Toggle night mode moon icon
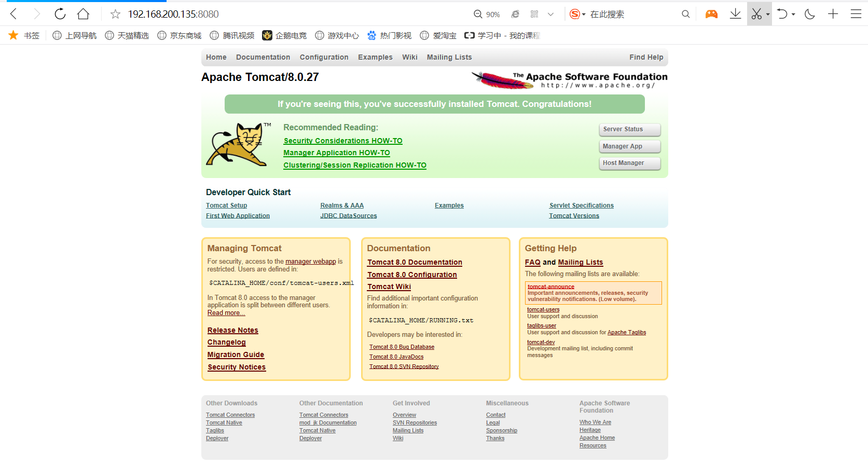 click(x=810, y=14)
